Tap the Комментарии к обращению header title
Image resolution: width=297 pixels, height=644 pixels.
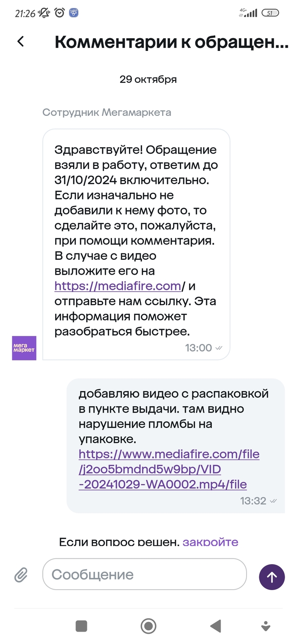tap(171, 42)
